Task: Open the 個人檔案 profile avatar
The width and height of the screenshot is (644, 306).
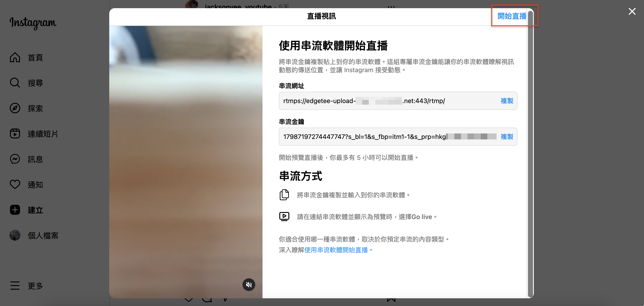Action: click(x=15, y=235)
